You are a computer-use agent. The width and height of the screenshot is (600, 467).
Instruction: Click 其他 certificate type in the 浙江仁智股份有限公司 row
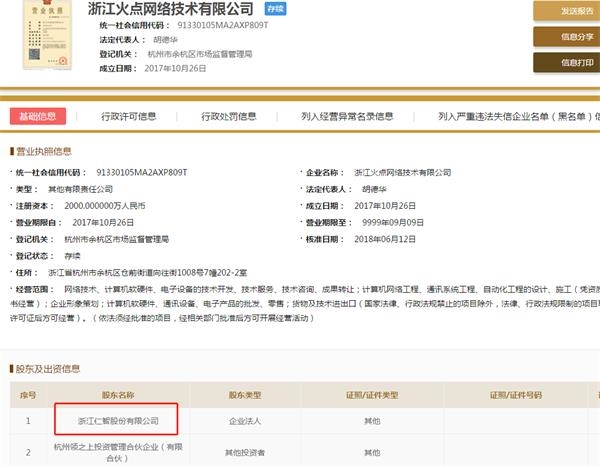tap(372, 421)
